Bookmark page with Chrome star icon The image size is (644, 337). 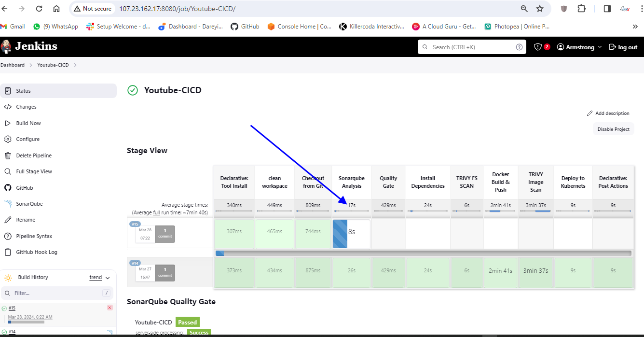[540, 9]
